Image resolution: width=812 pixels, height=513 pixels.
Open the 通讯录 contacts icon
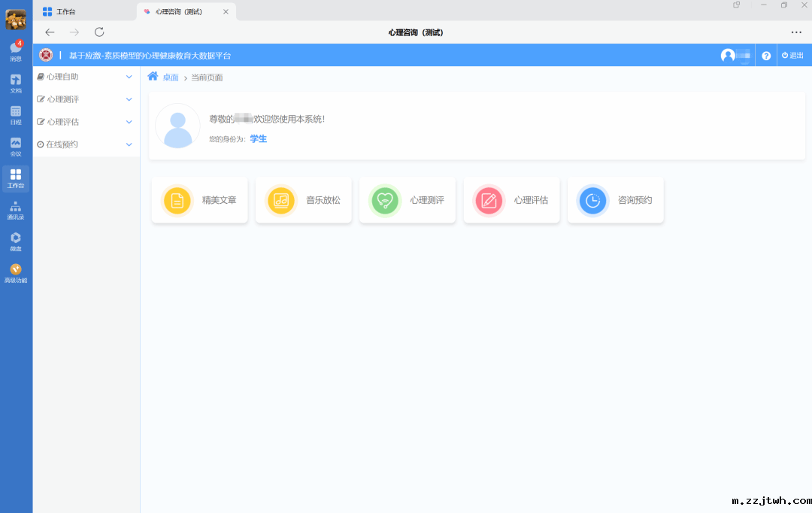(16, 210)
